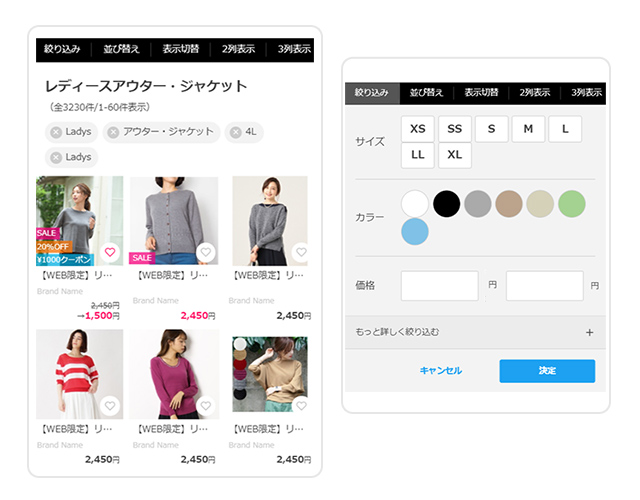Open 並び替え in the product list bar
The image size is (640, 500).
click(121, 50)
